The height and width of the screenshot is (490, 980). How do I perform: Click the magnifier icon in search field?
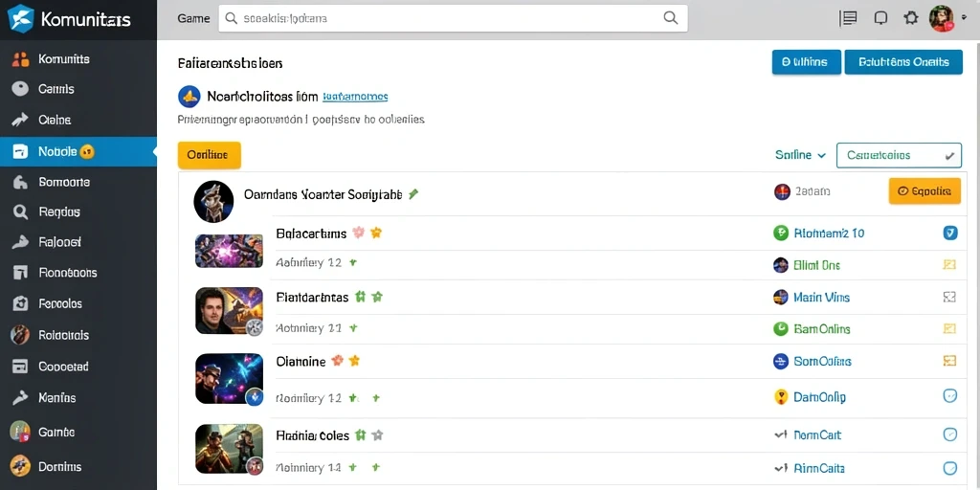pos(671,18)
